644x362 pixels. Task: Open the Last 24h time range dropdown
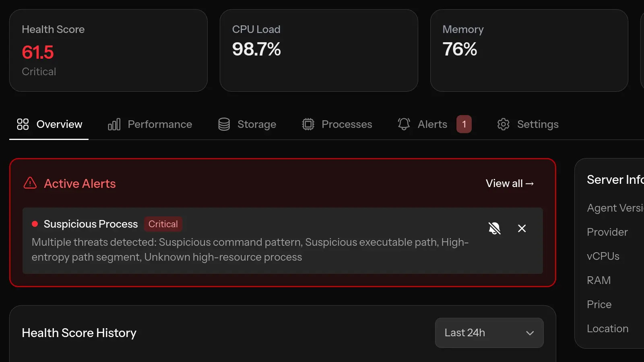(489, 333)
